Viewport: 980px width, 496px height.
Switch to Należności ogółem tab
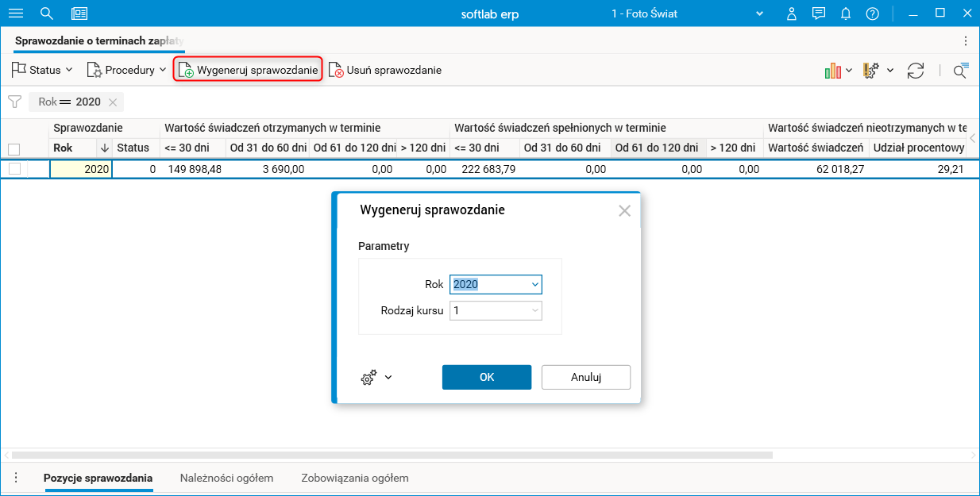[227, 478]
